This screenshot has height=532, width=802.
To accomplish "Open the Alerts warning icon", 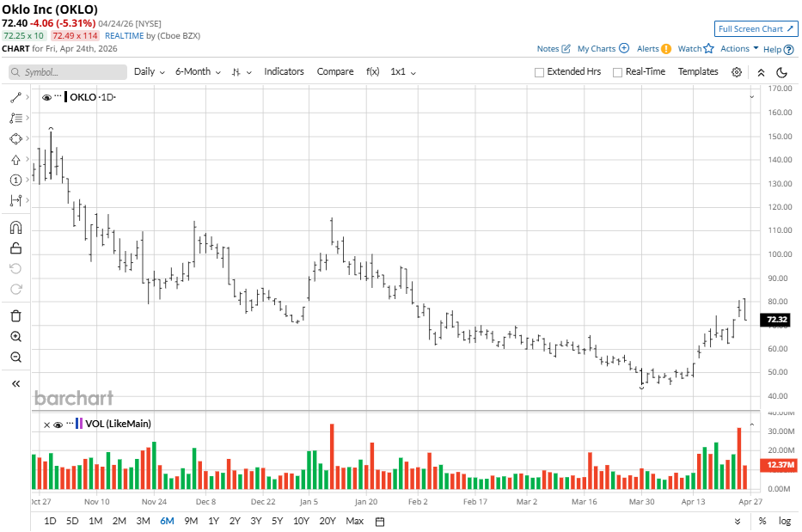I will 665,49.
